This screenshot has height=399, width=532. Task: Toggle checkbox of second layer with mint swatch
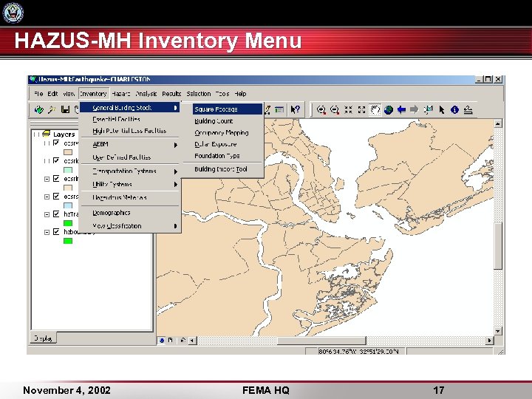tap(56, 160)
